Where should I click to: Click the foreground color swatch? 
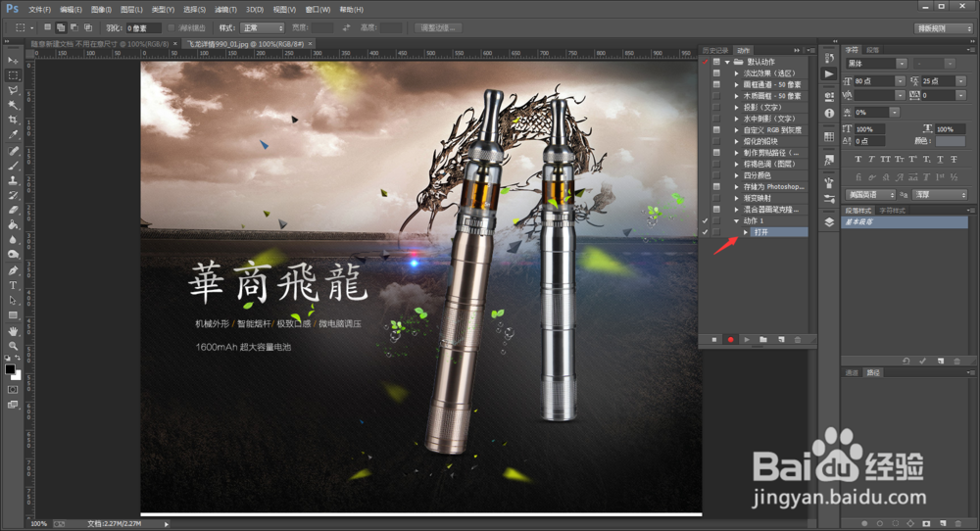pyautogui.click(x=10, y=369)
